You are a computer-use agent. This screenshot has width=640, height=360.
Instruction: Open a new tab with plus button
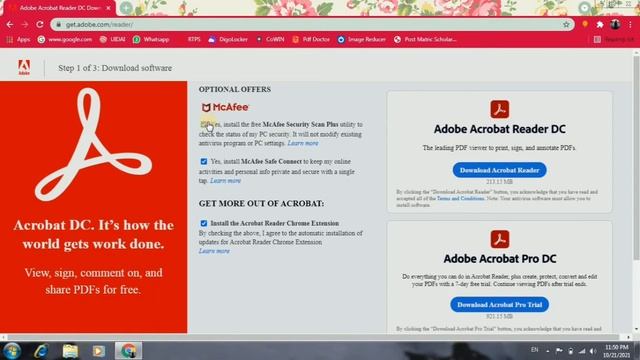[126, 7]
